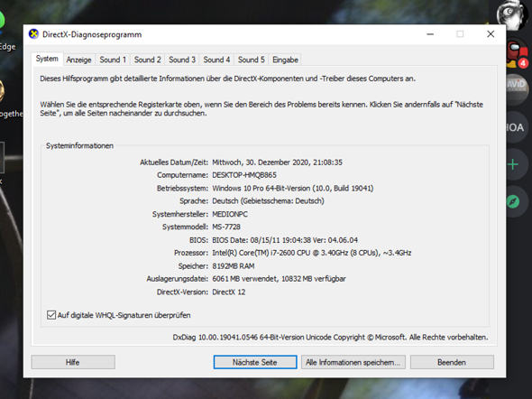Click the green plus Add Server icon

[x=513, y=164]
